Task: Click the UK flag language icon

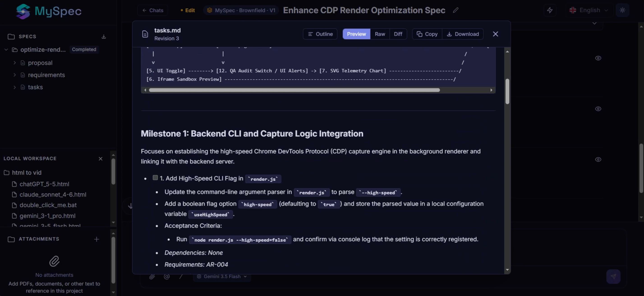Action: 573,10
